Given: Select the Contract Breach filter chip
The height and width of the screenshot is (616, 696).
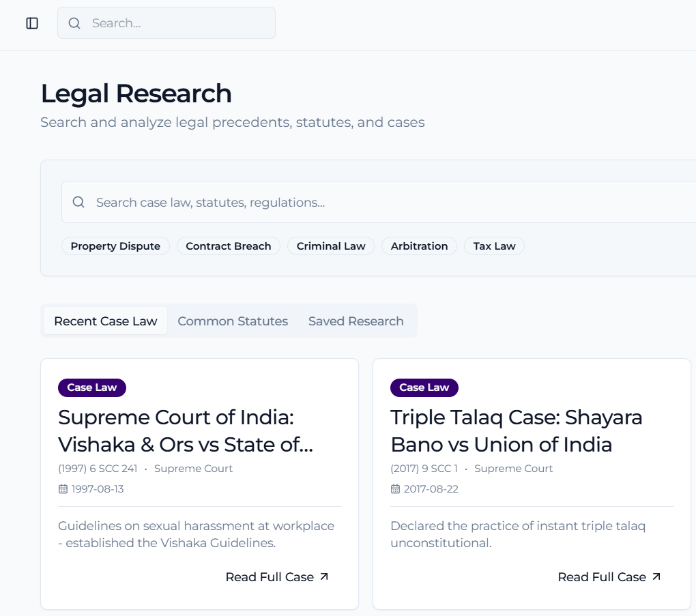Looking at the screenshot, I should click(228, 246).
